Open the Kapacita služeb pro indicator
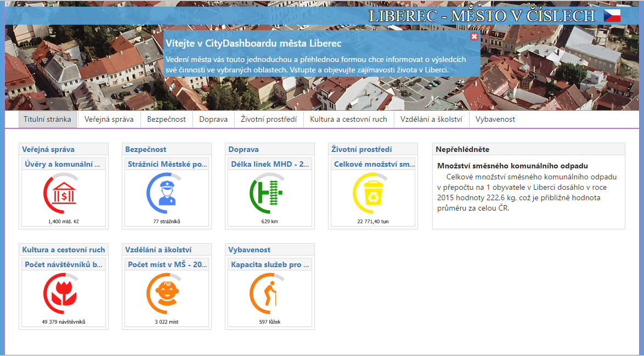The height and width of the screenshot is (356, 644). (270, 264)
